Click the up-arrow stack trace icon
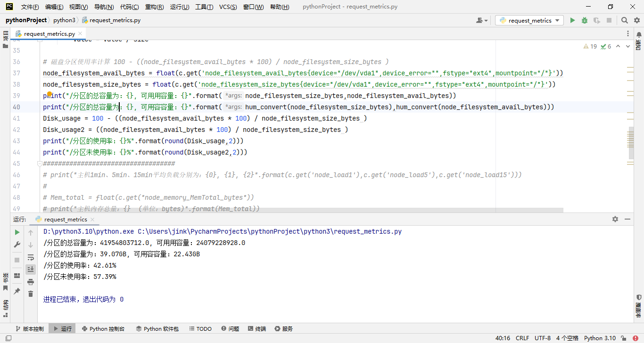This screenshot has width=644, height=343. point(31,232)
